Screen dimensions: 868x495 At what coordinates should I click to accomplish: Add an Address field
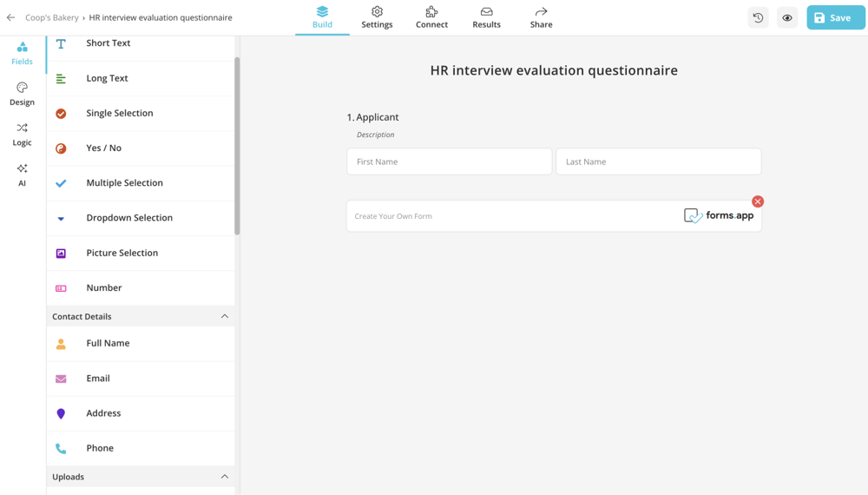pos(141,413)
